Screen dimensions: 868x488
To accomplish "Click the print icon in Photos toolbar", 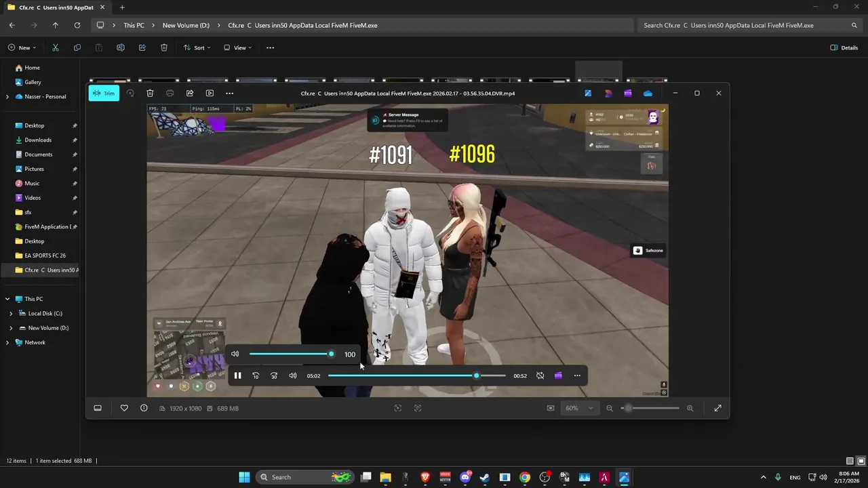I will click(170, 93).
